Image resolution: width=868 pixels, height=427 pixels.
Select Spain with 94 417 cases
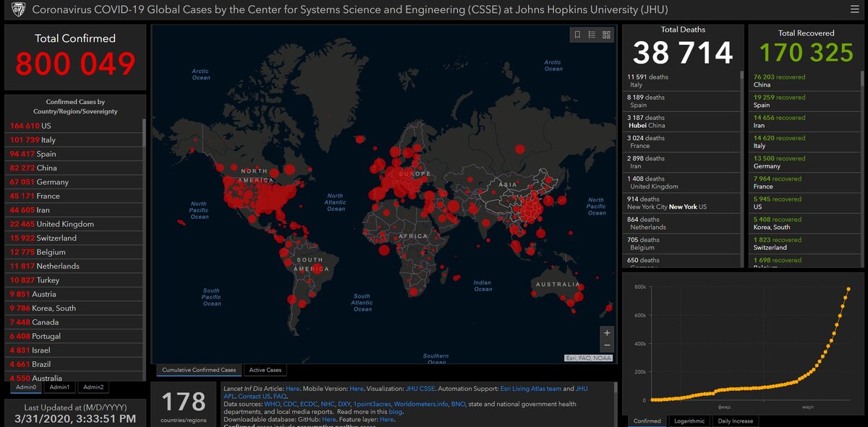(x=74, y=154)
